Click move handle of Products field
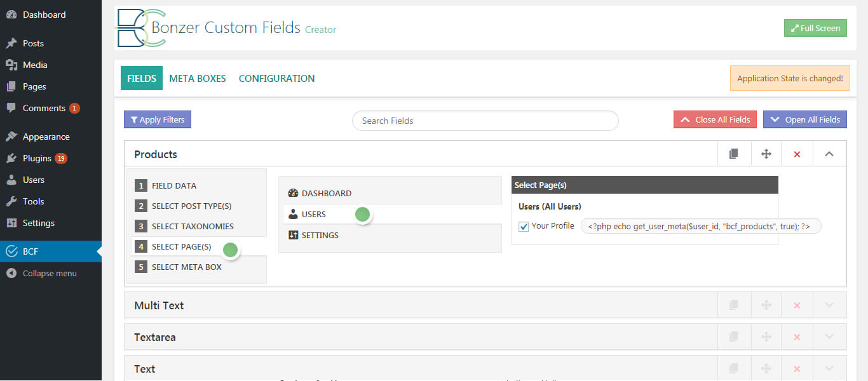The height and width of the screenshot is (381, 868). pos(766,154)
